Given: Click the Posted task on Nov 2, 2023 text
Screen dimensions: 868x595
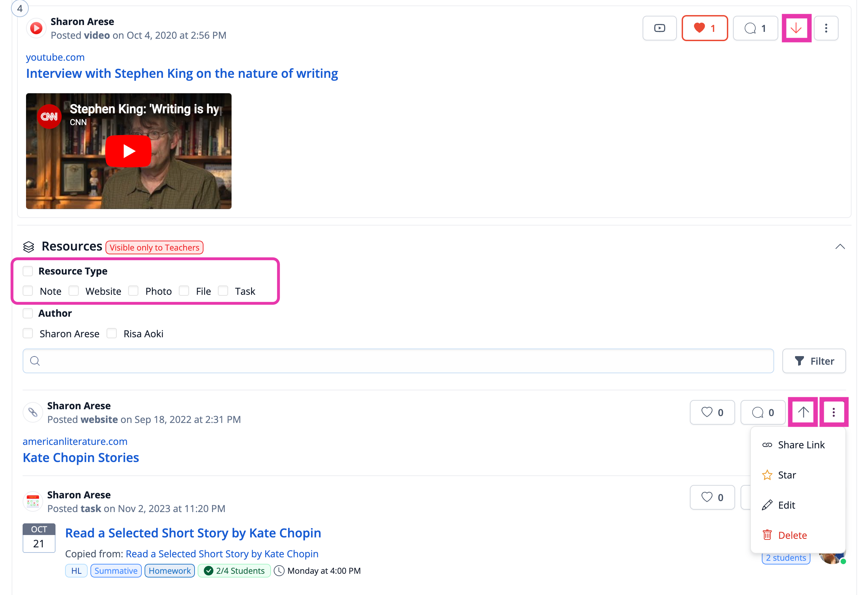Looking at the screenshot, I should (x=136, y=509).
